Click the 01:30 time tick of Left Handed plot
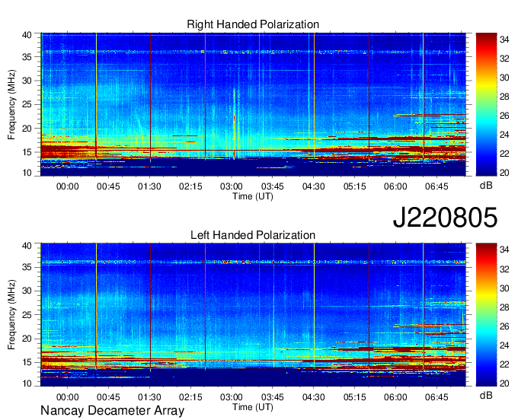Viewport: 518px width, 420px height. pos(149,397)
